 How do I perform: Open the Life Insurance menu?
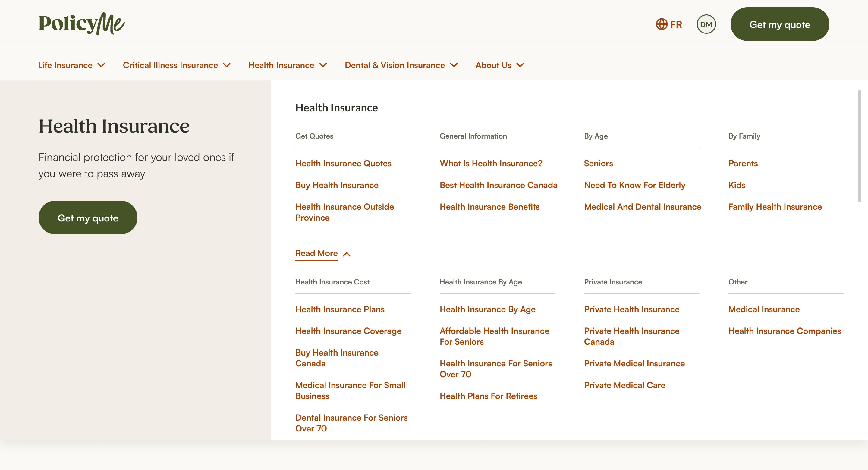click(65, 65)
